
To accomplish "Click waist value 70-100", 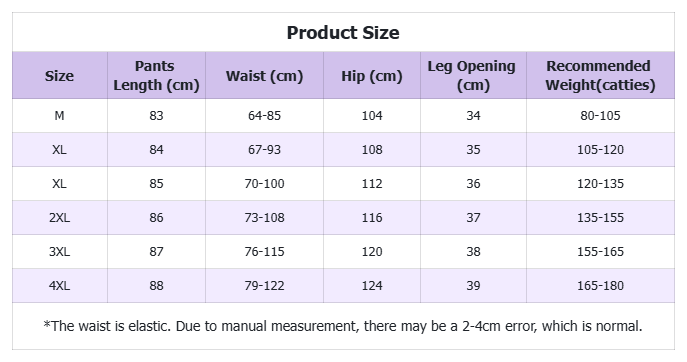I will [264, 184].
